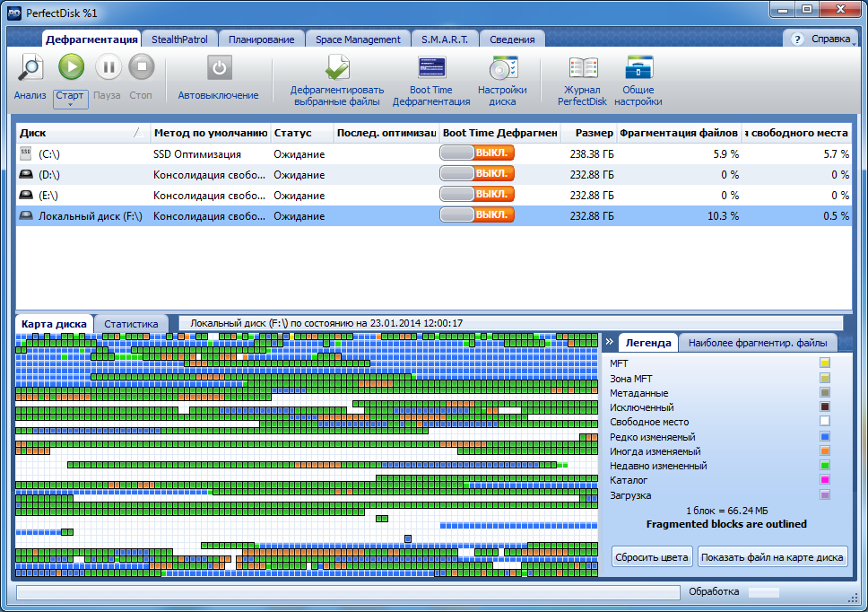This screenshot has height=612, width=868.
Task: Sort by Фрагментация файлов column header
Action: [679, 133]
